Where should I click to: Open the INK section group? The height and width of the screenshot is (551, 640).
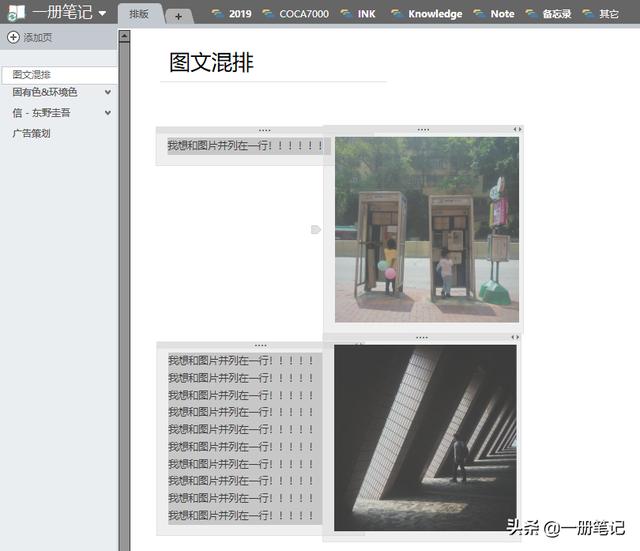(x=366, y=14)
